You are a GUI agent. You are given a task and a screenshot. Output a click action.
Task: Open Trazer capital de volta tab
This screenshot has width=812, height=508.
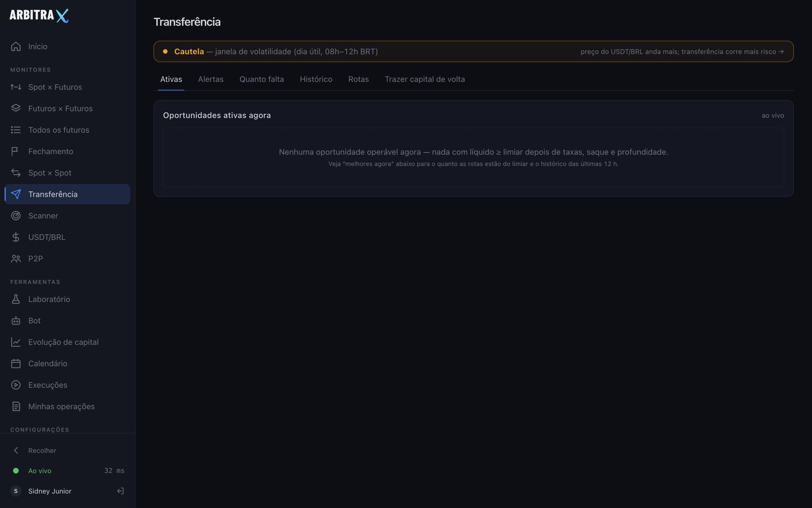pos(425,79)
